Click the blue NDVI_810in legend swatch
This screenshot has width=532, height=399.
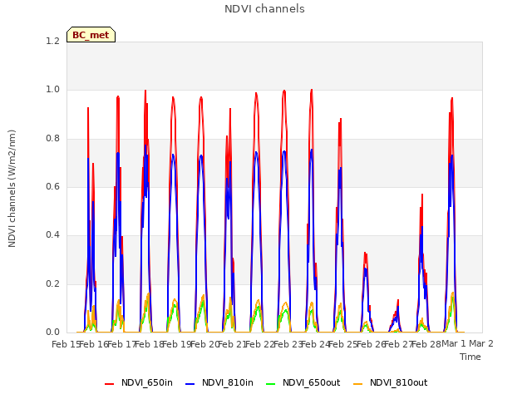190,384
